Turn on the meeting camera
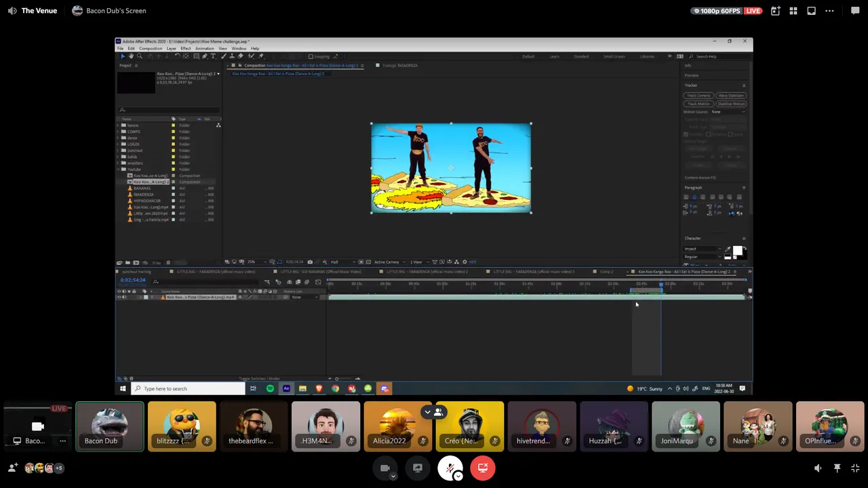Image resolution: width=868 pixels, height=488 pixels. (385, 468)
